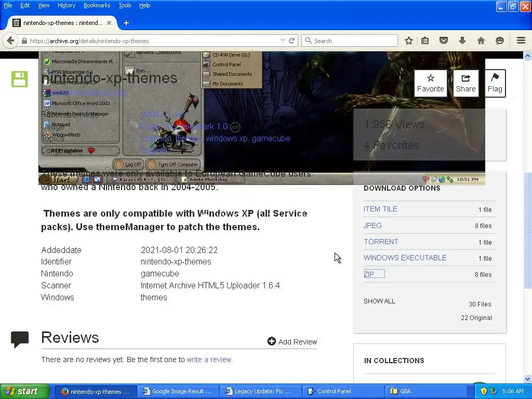Click the page vertical scrollbar thumb
Screen dimensions: 532x399
pos(528,231)
